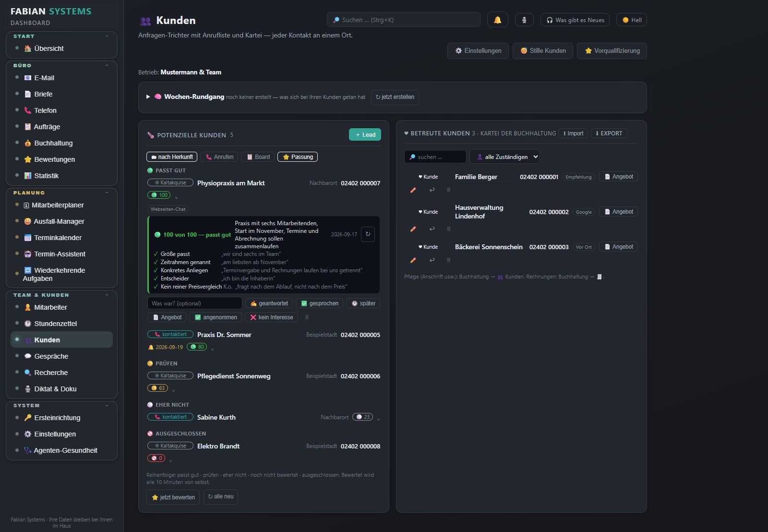Screen dimensions: 768x532
Task: Open Stille Kunden
Action: [543, 51]
